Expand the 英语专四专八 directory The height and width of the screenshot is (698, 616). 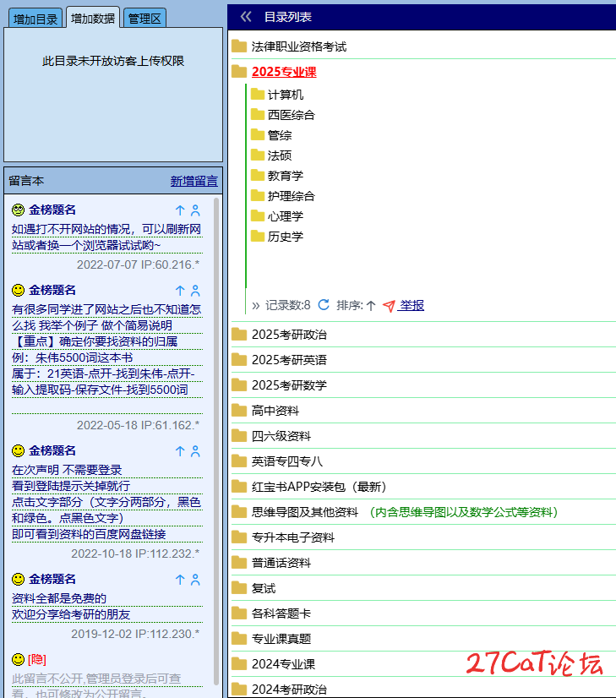click(x=287, y=461)
